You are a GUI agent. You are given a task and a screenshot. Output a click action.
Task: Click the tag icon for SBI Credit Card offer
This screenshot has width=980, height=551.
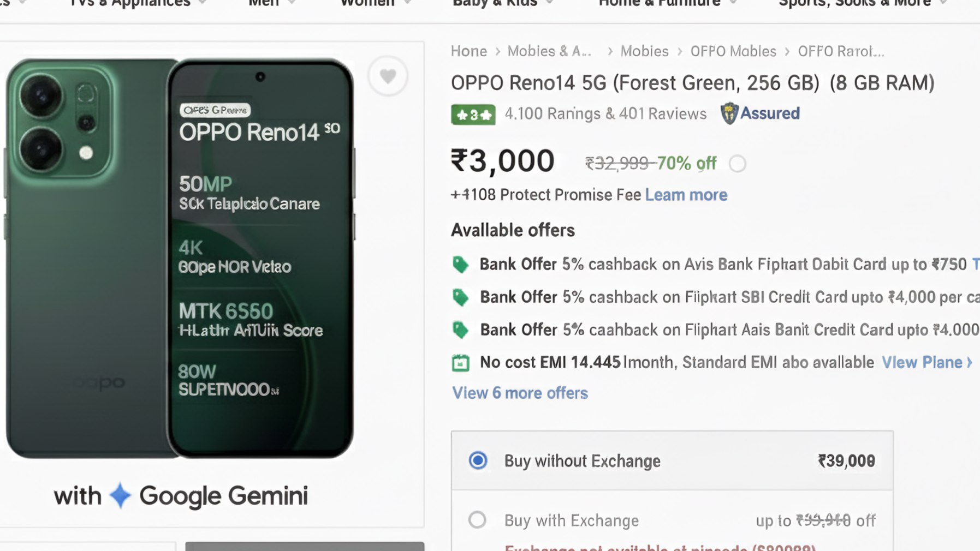pos(460,297)
